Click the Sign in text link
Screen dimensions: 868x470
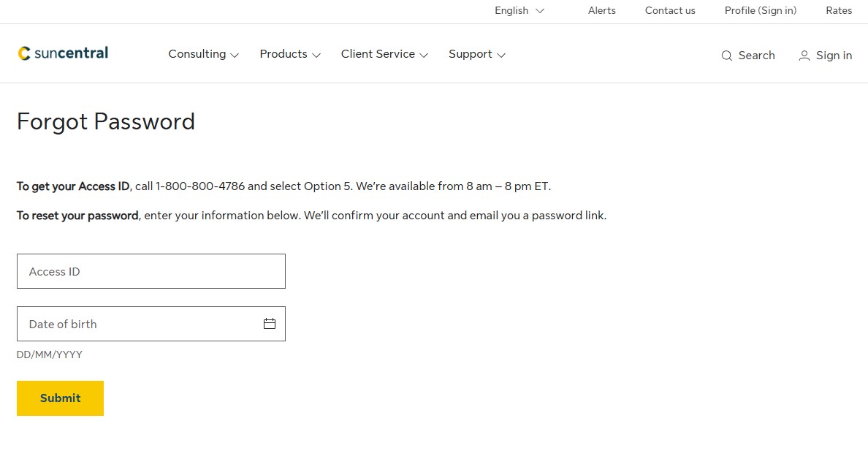pos(834,56)
